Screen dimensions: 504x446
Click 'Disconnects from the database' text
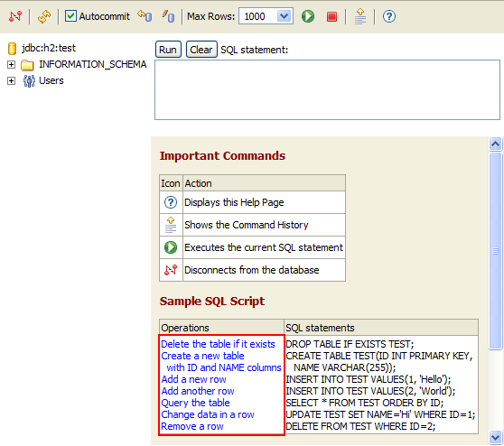tap(252, 270)
